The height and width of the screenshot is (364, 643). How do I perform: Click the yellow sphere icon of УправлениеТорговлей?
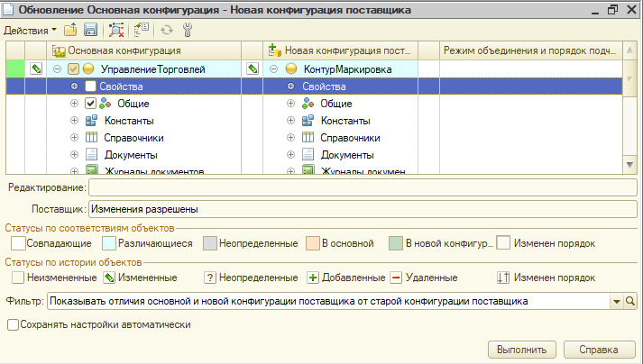coord(88,68)
